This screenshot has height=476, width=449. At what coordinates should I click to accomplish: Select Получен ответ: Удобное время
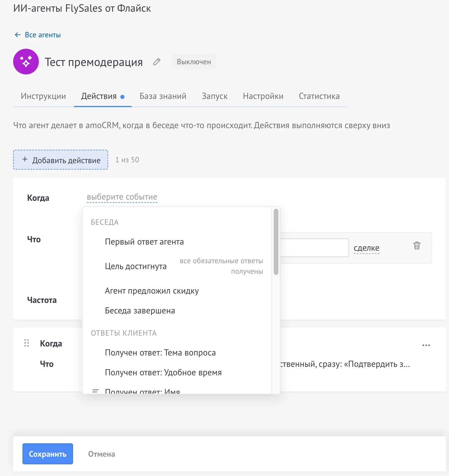tap(177, 373)
